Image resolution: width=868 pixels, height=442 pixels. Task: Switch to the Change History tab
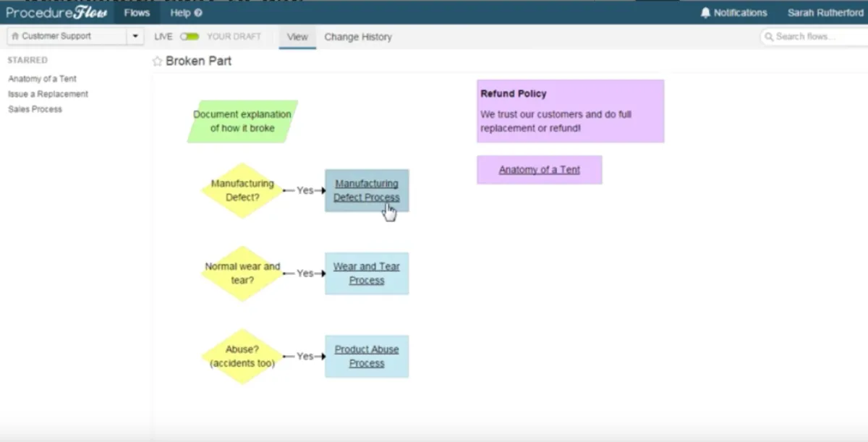pos(358,37)
